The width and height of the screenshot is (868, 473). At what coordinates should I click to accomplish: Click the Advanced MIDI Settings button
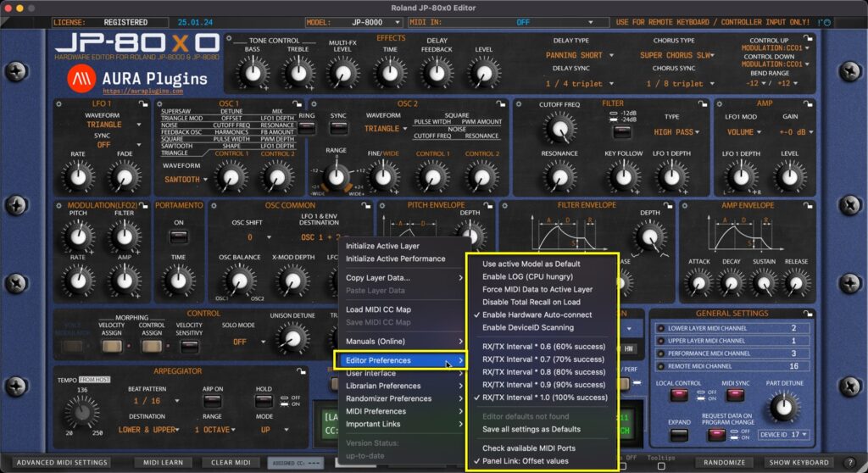coord(61,463)
